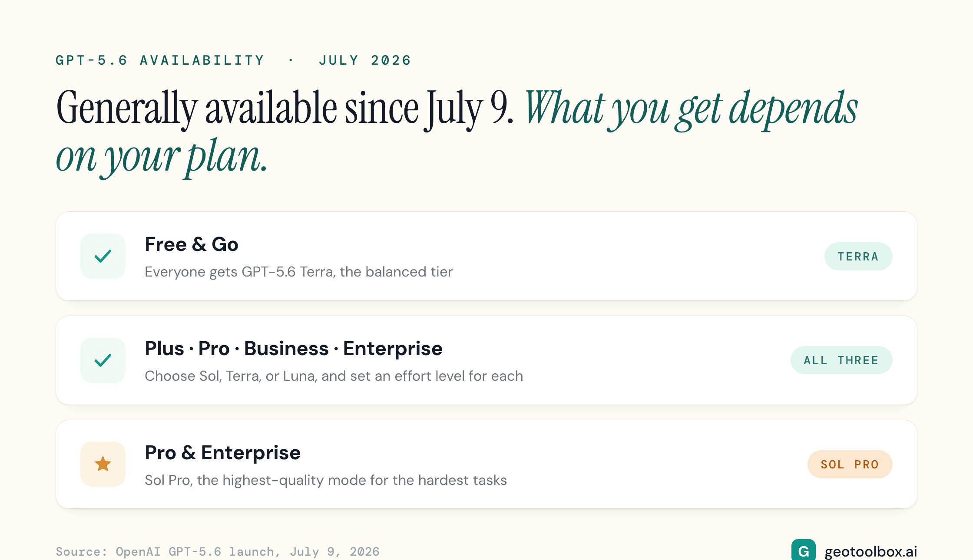Click the Source: OpenAI GPT-5.6 launch footnote
The height and width of the screenshot is (560, 973).
(218, 552)
